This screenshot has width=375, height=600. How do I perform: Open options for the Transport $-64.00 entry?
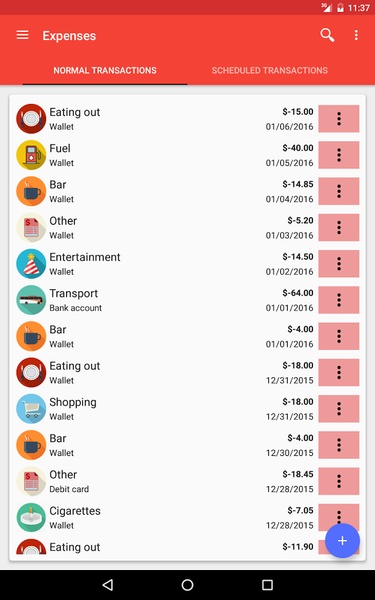pos(339,300)
